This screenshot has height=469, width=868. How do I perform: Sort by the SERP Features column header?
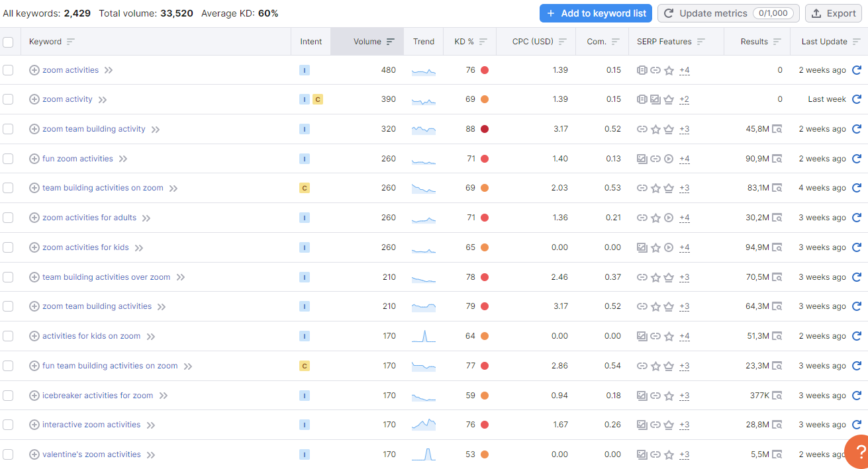point(671,42)
